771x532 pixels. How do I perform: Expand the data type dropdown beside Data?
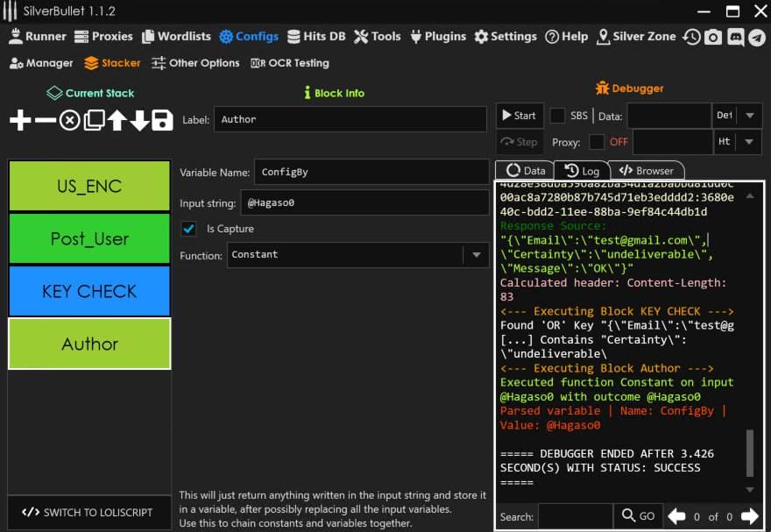pyautogui.click(x=749, y=116)
